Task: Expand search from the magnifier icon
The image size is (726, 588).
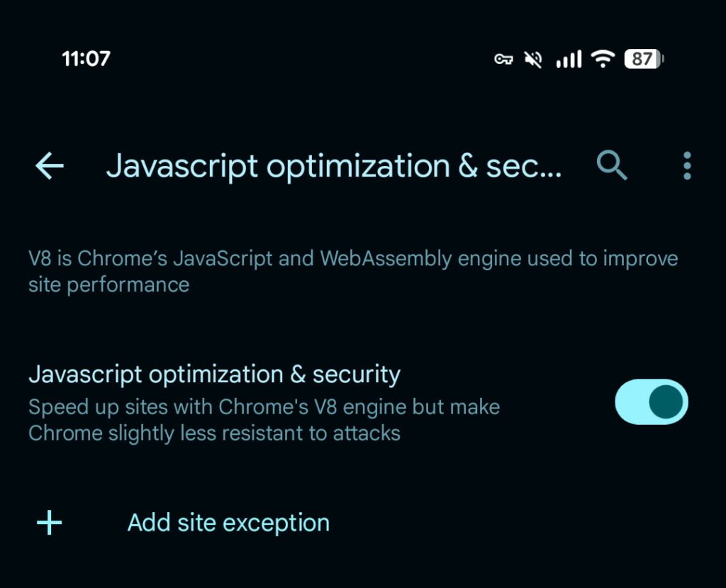Action: tap(611, 166)
